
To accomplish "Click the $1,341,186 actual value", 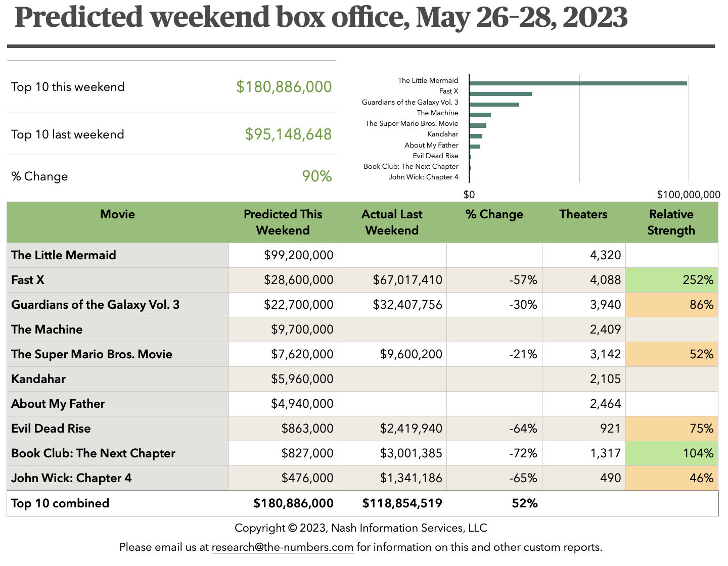I will click(x=411, y=478).
